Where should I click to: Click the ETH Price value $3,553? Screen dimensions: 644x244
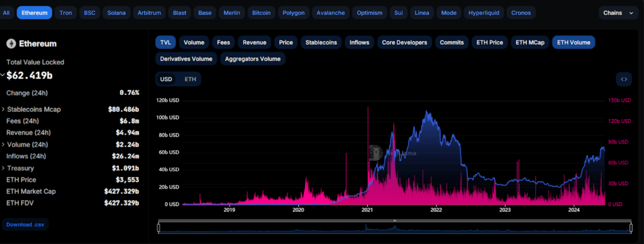pyautogui.click(x=127, y=180)
